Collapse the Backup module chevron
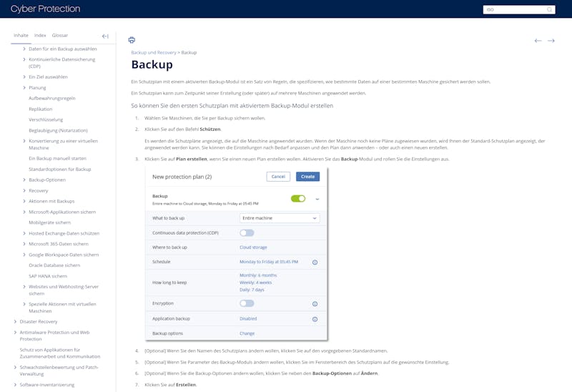The width and height of the screenshot is (572, 392). [317, 200]
